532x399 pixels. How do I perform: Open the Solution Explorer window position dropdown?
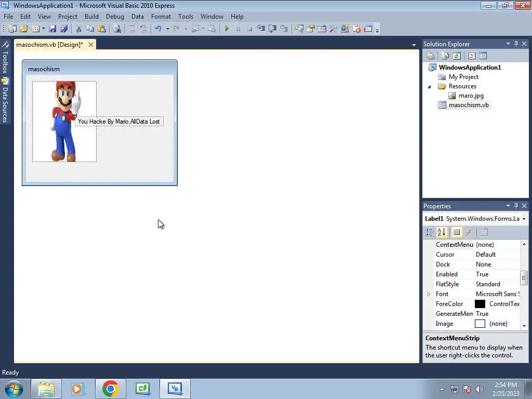coord(508,44)
